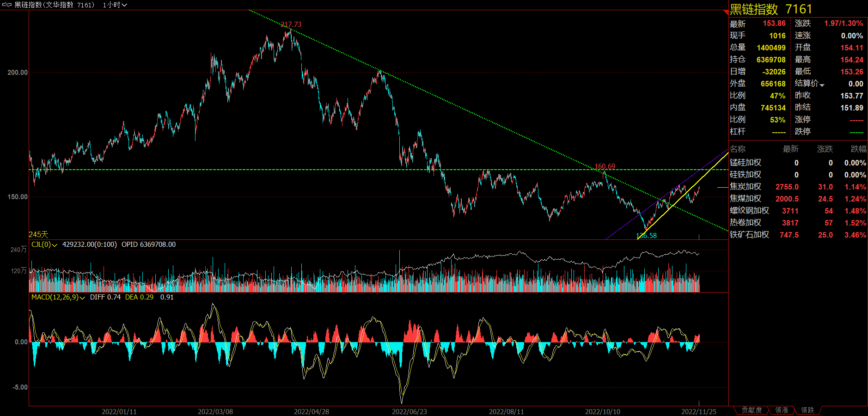Click the 245天 label on the chart
868x416 pixels.
[38, 234]
